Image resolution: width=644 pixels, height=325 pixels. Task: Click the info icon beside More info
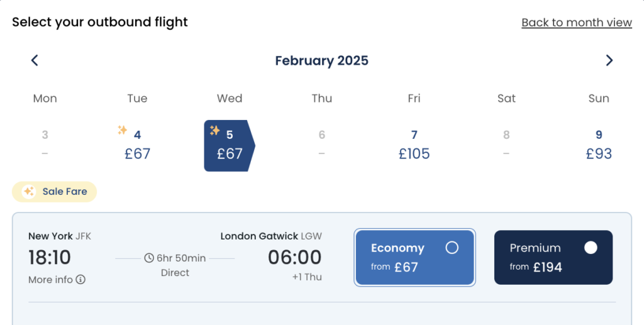(x=80, y=280)
